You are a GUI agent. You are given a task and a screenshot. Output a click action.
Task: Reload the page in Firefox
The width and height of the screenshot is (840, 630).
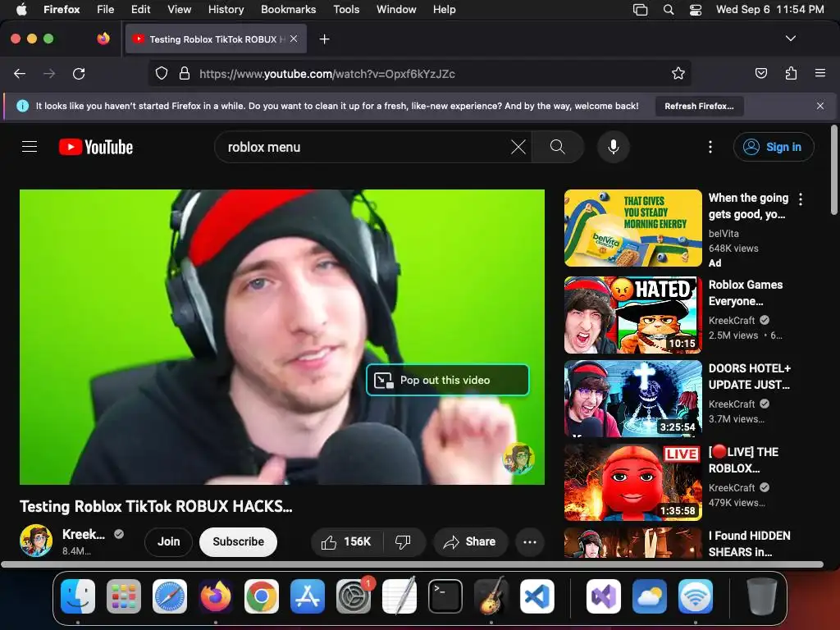coord(79,73)
